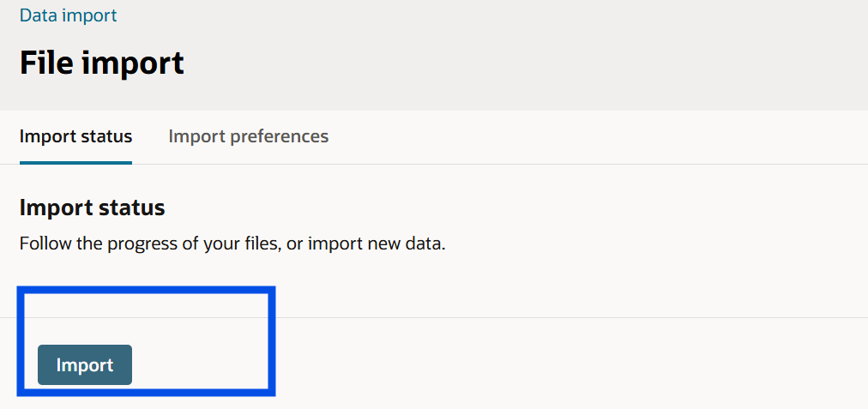
Task: Click the Import status section heading
Action: (93, 208)
